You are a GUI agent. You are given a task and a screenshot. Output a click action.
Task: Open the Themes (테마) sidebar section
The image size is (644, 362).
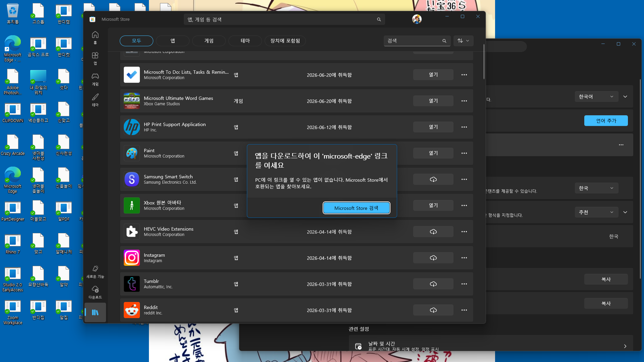click(95, 100)
